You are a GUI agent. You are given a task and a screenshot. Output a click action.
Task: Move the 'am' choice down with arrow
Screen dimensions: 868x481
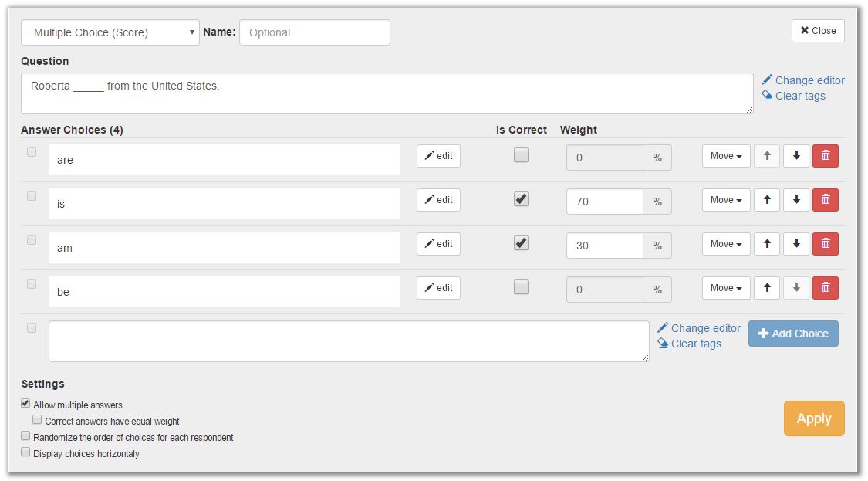pos(796,244)
